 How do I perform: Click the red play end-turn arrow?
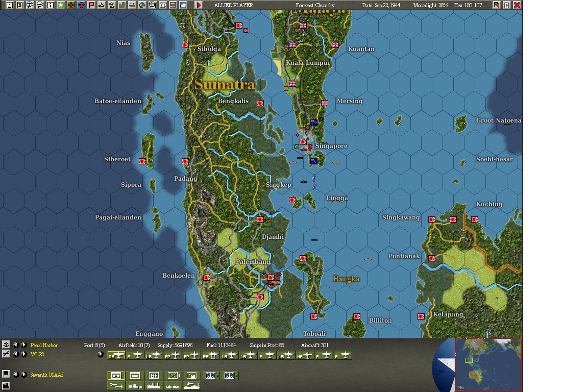click(199, 5)
